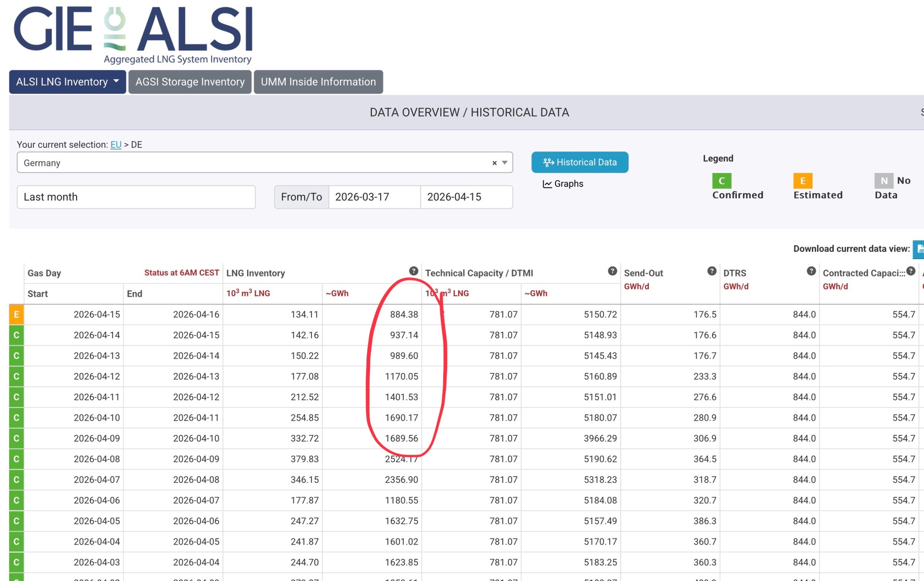
Task: Click the Technical Capacity / DTMI help icon
Action: (x=612, y=271)
